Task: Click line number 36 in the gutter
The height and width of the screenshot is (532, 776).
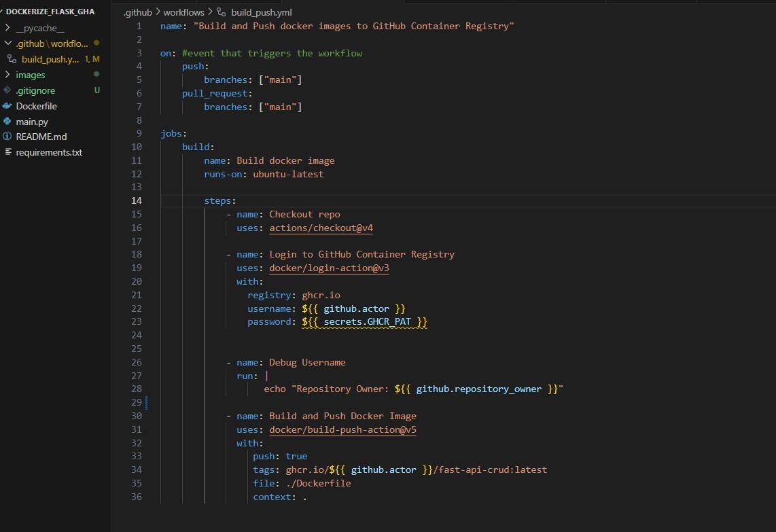Action: tap(137, 497)
